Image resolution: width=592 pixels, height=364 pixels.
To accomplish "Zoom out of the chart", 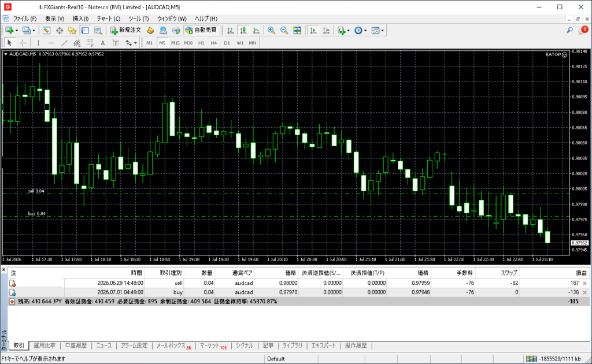I will [284, 31].
